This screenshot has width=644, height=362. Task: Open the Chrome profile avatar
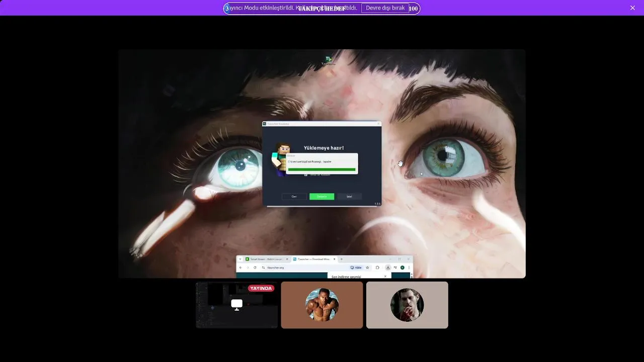tap(403, 267)
